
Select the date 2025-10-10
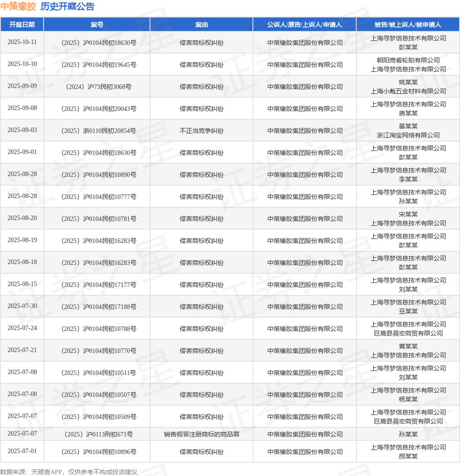point(22,64)
